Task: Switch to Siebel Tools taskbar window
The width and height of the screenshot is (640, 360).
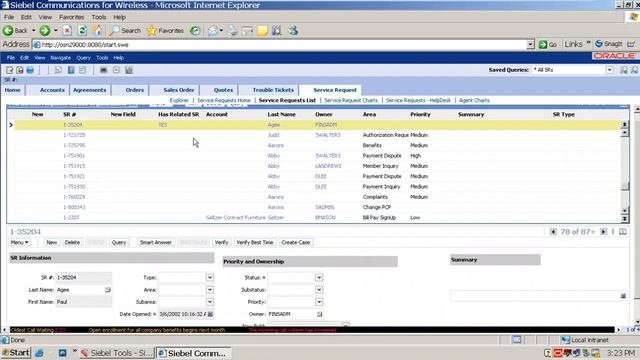Action: pyautogui.click(x=117, y=353)
